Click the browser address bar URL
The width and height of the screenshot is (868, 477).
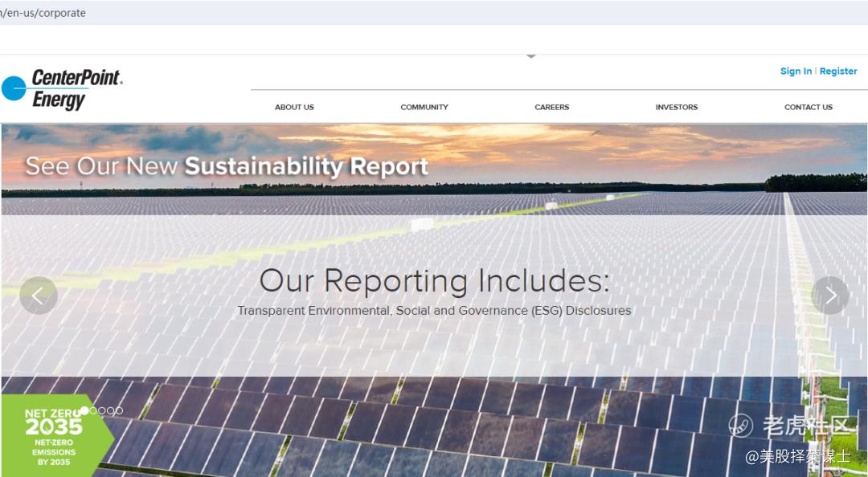[x=44, y=13]
